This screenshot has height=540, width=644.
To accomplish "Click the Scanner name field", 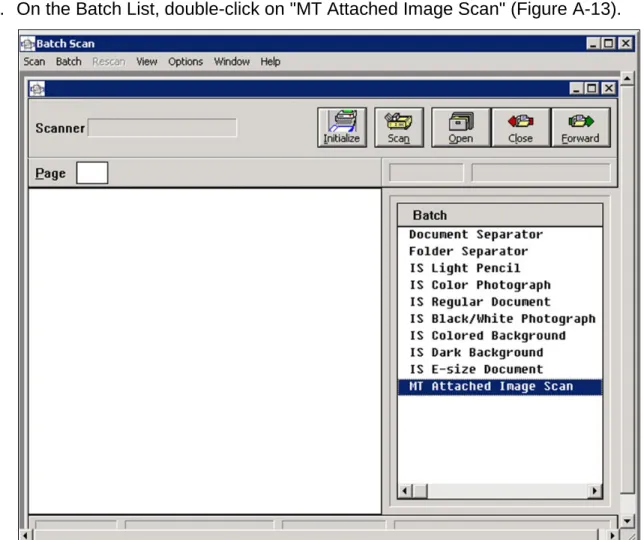I will pos(162,128).
